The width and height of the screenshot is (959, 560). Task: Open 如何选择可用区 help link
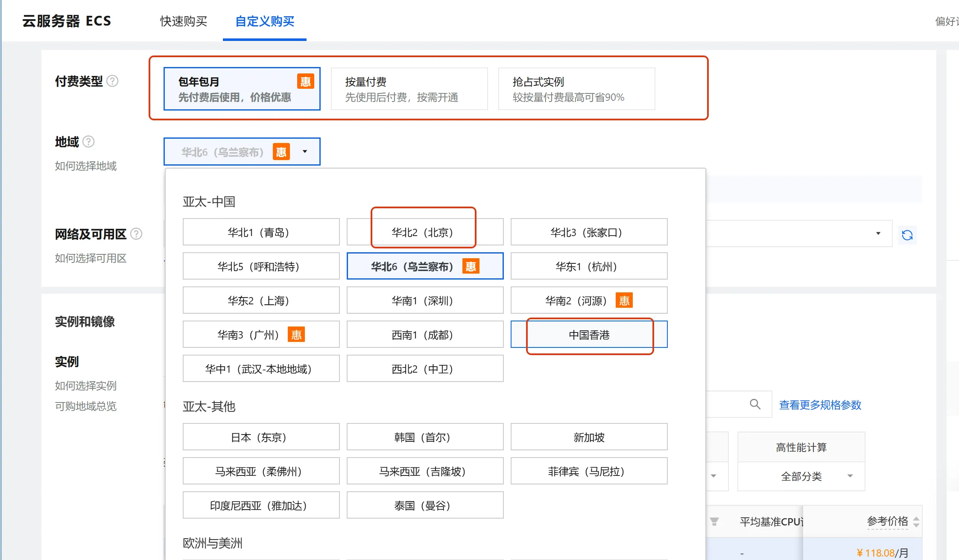(91, 258)
